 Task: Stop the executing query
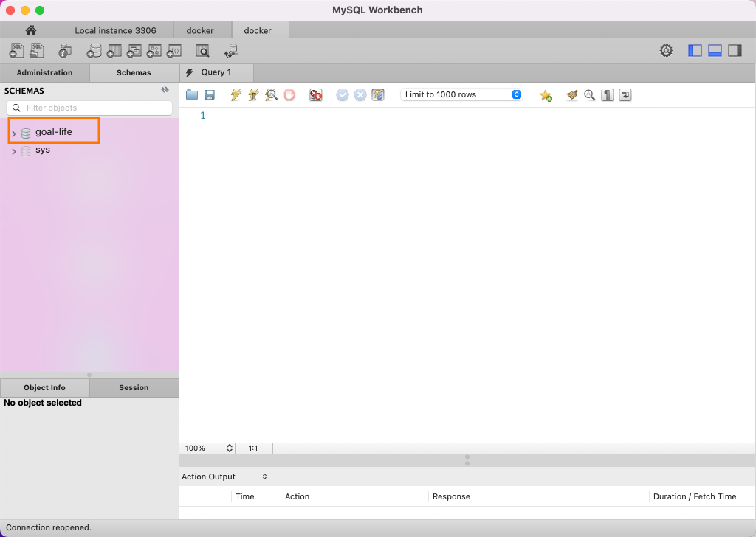click(x=289, y=95)
